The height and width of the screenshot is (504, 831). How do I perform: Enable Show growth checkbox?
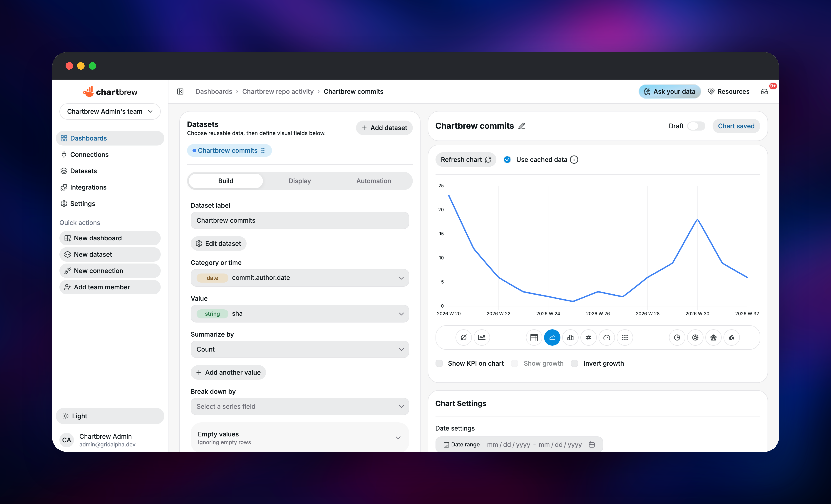click(x=515, y=364)
